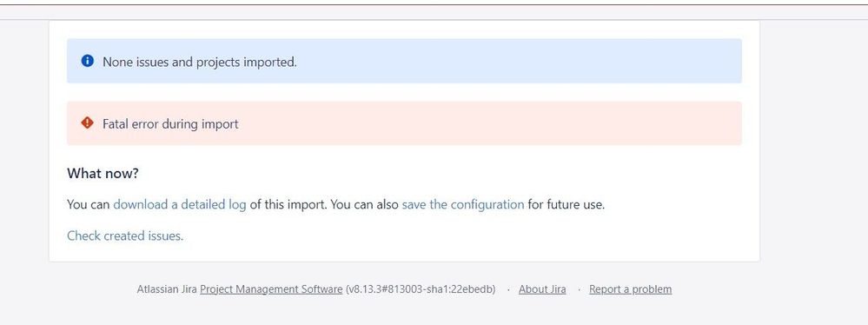Open the Check created issues link
The image size is (868, 325).
click(125, 235)
